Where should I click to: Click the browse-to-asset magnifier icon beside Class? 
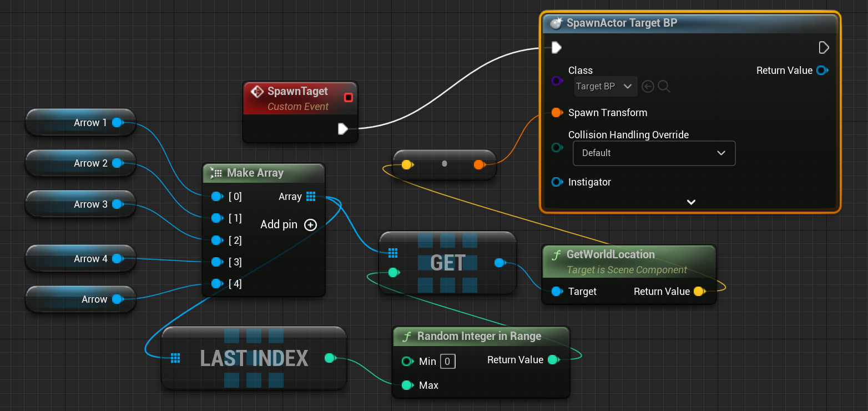pos(663,86)
